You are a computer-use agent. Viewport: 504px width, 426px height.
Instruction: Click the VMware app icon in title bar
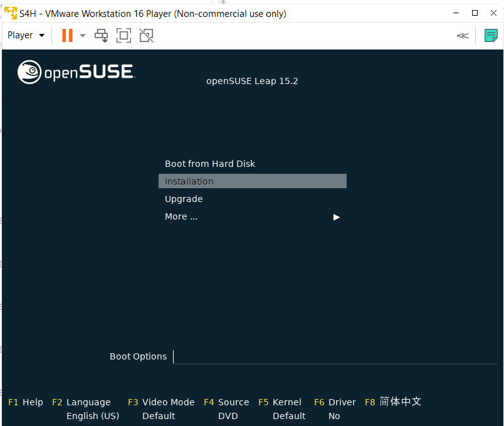tap(11, 13)
